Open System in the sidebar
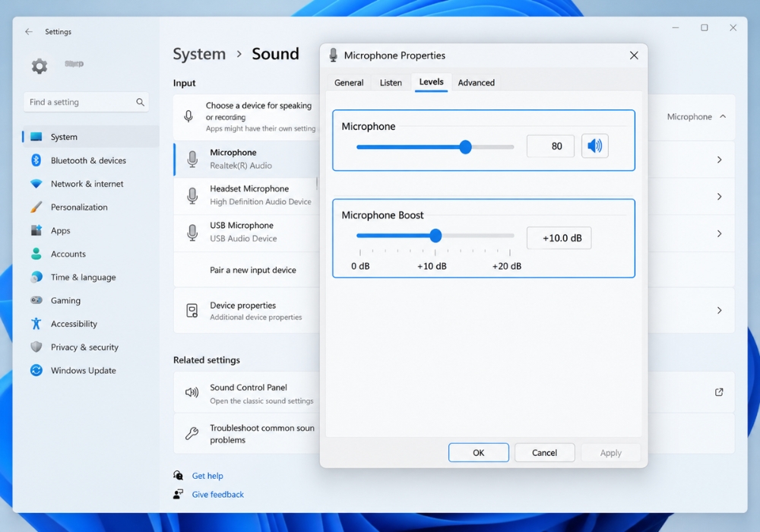Screen dimensions: 760x532 tap(90, 137)
